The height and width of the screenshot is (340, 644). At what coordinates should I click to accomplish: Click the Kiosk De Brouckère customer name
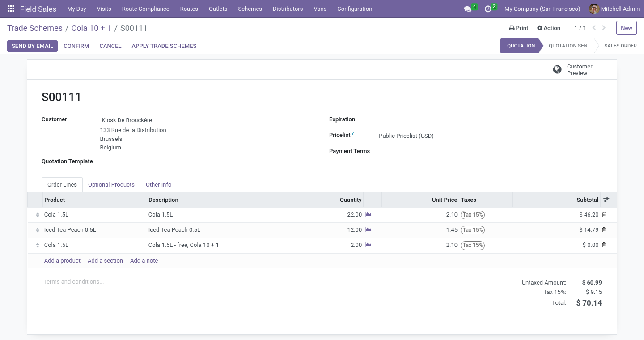127,120
